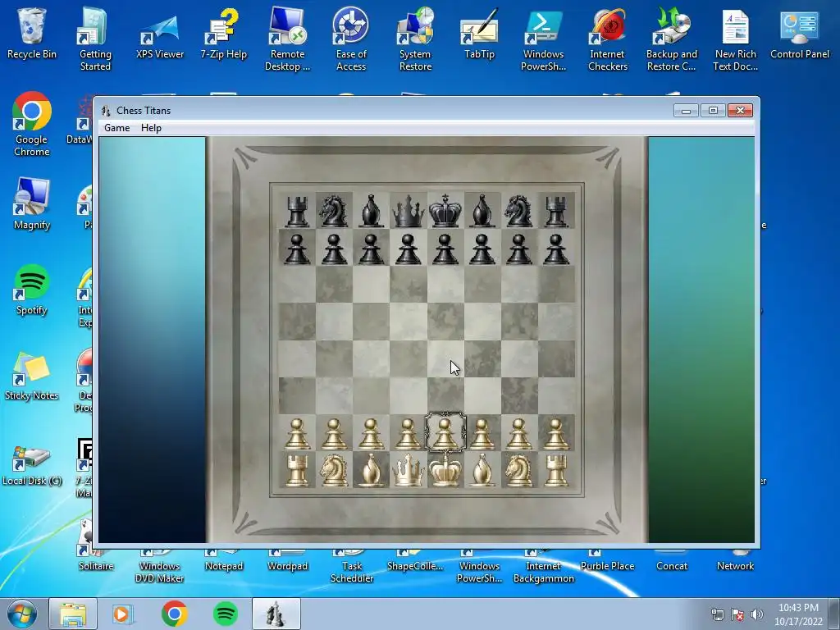The image size is (840, 630).
Task: Open the Sticky Notes desktop shortcut
Action: coord(32,376)
